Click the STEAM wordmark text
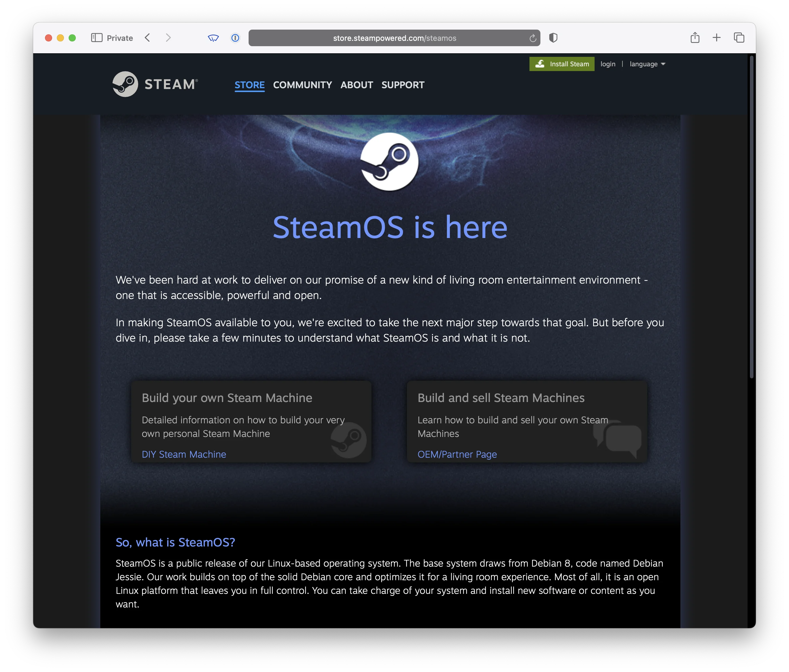The height and width of the screenshot is (672, 789). pos(171,84)
